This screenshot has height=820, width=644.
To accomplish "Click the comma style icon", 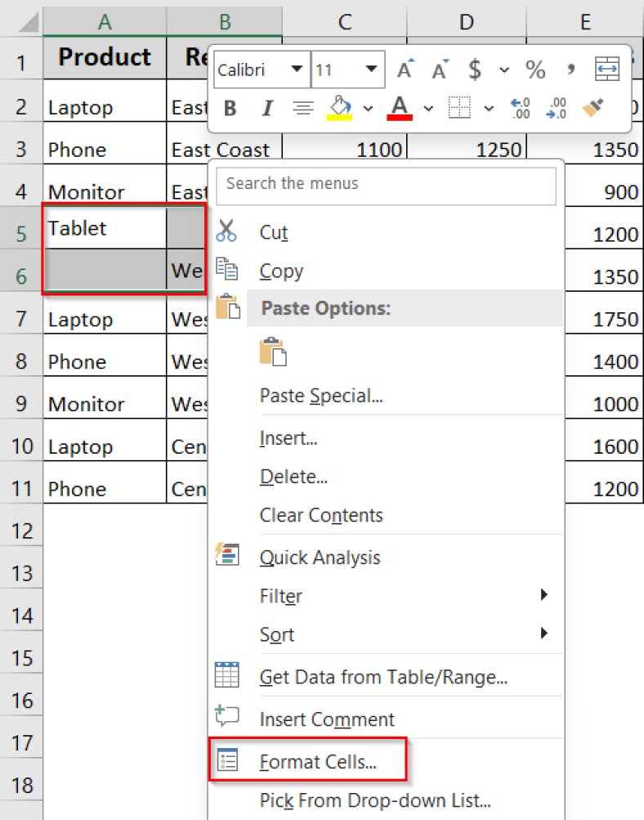I will pyautogui.click(x=570, y=69).
